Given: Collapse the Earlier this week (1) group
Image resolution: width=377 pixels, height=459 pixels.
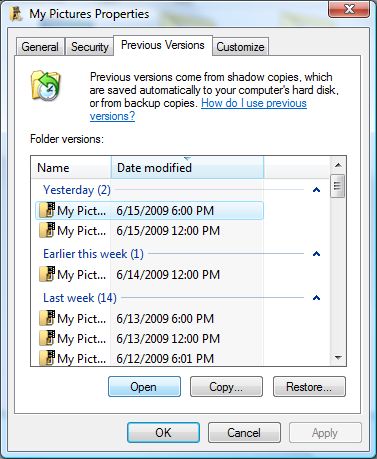Looking at the screenshot, I should (316, 254).
